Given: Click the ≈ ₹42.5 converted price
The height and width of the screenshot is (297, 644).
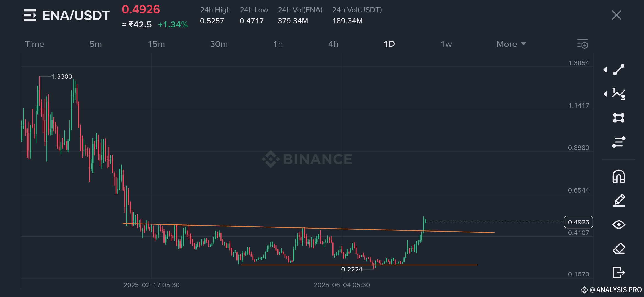Looking at the screenshot, I should (x=137, y=25).
